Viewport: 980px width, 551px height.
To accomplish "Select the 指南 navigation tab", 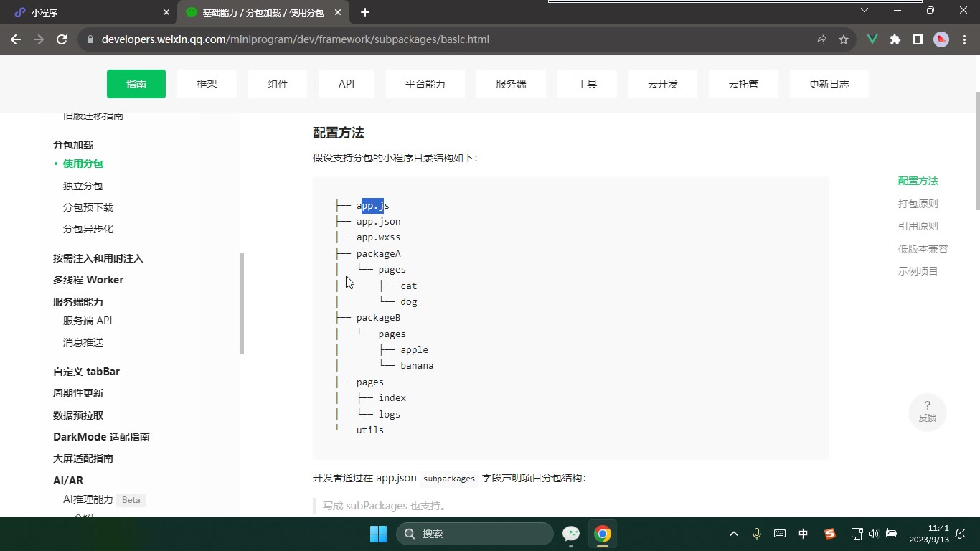I will point(136,84).
